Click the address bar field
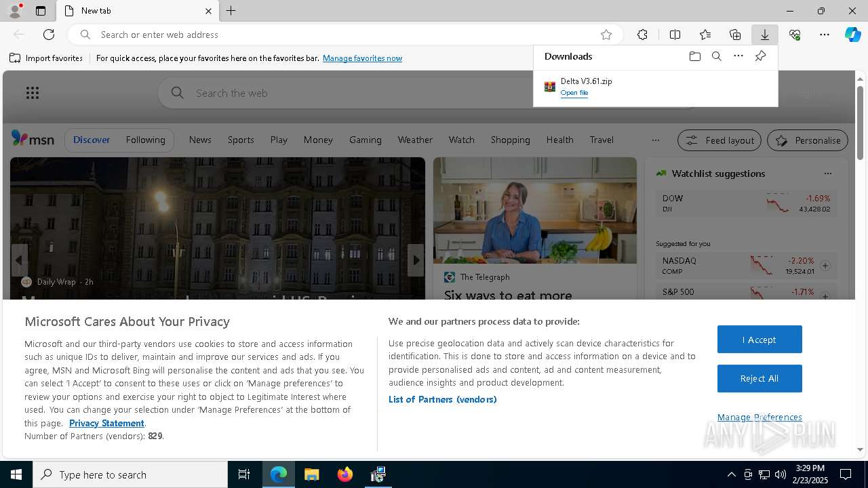Viewport: 868px width, 488px height. tap(346, 35)
